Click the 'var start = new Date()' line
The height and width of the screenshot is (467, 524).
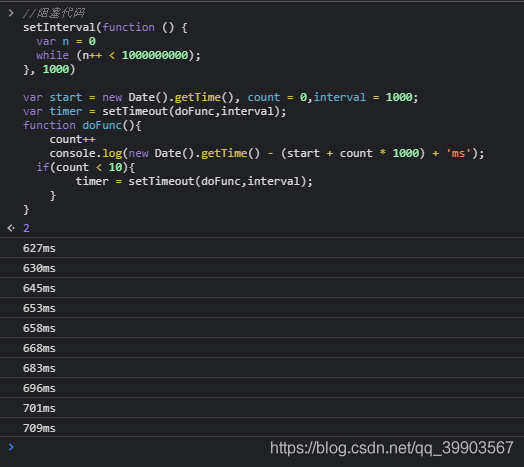[x=221, y=98]
